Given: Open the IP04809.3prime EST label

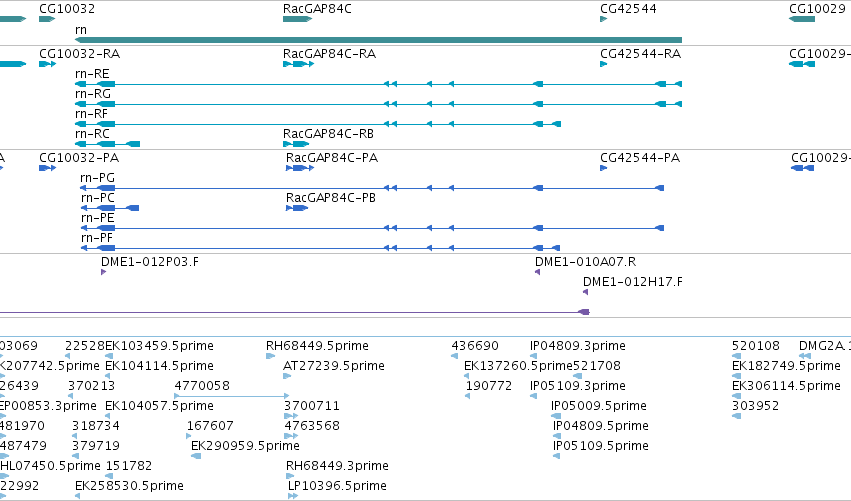Looking at the screenshot, I should tap(578, 346).
